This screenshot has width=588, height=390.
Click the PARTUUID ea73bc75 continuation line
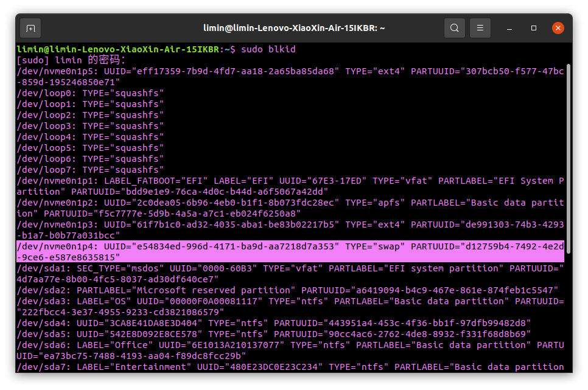131,356
